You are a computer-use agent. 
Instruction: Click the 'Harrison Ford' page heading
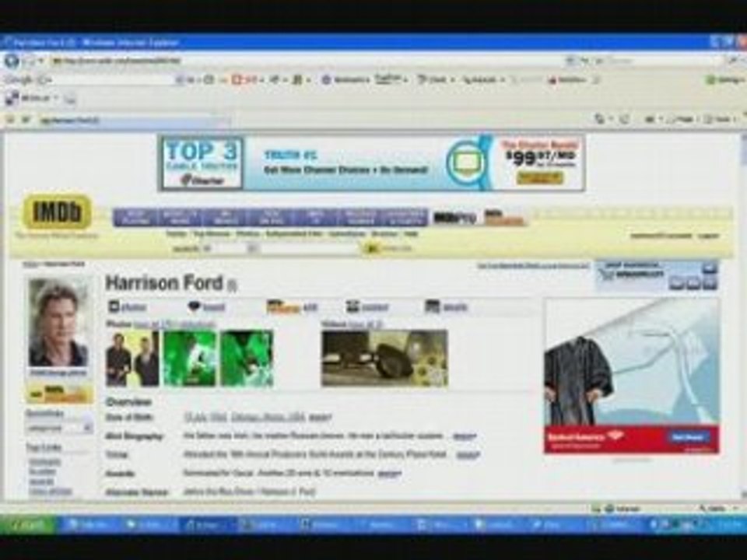click(164, 283)
